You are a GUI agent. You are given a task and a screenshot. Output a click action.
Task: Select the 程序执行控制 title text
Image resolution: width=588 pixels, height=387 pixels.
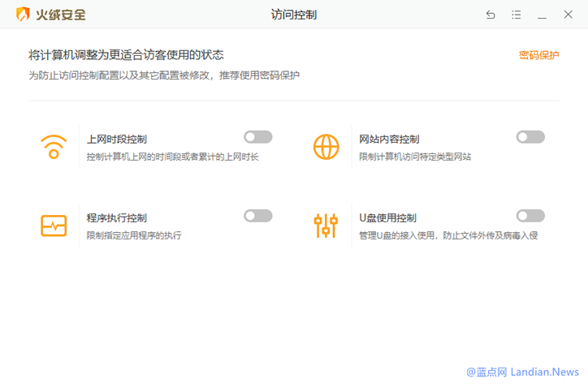coord(117,218)
